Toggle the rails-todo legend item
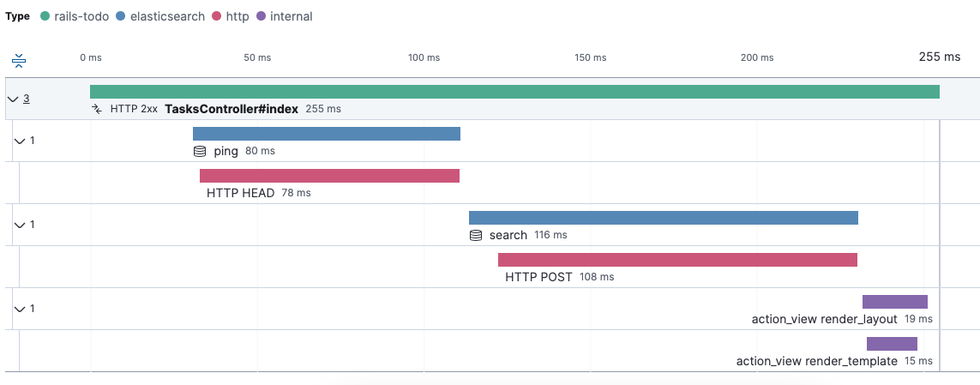This screenshot has width=980, height=385. click(75, 16)
